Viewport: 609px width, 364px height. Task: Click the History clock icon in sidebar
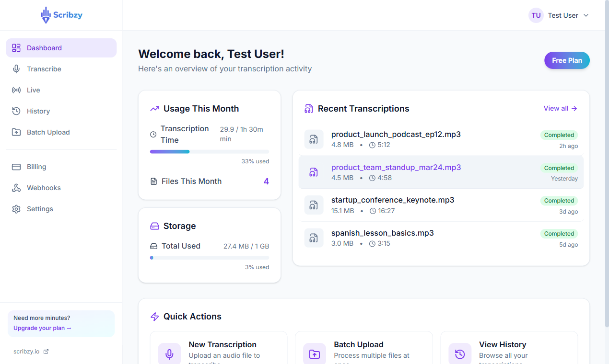click(16, 111)
